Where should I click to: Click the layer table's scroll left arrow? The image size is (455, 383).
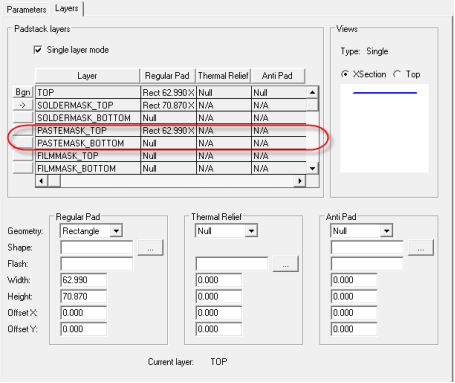[x=41, y=181]
